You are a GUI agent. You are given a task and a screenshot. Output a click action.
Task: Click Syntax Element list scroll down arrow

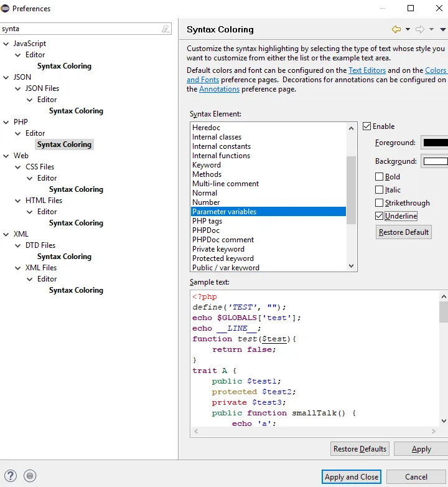(x=351, y=266)
